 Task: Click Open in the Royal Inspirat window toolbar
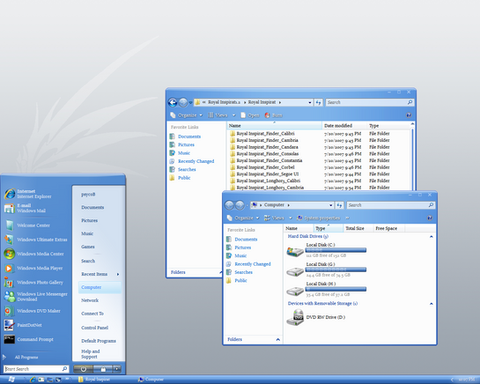pos(250,115)
